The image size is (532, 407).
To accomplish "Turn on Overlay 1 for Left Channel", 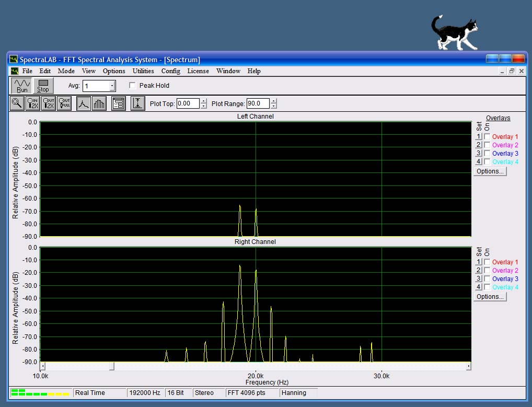I will click(487, 137).
